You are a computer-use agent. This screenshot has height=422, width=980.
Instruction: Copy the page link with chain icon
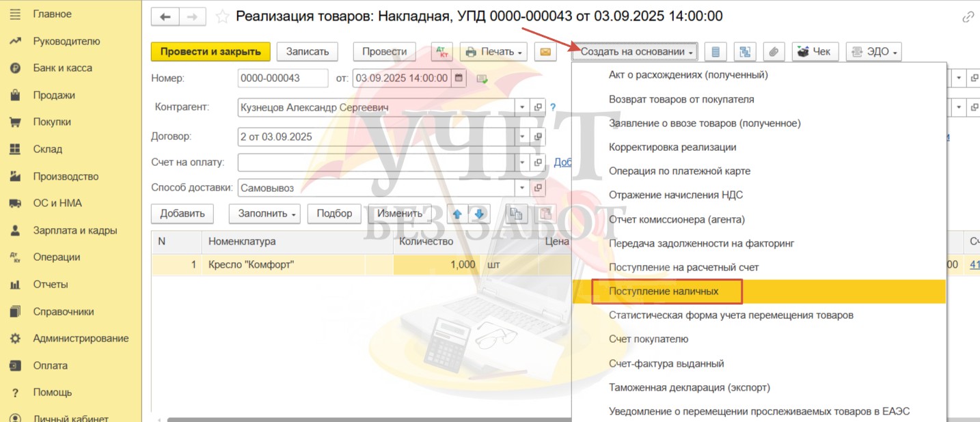tap(968, 17)
